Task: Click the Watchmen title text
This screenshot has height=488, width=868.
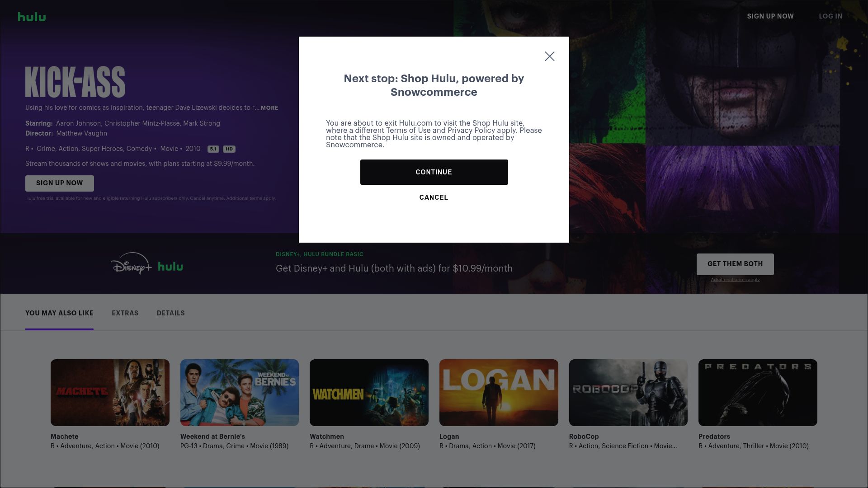Action: (x=327, y=436)
